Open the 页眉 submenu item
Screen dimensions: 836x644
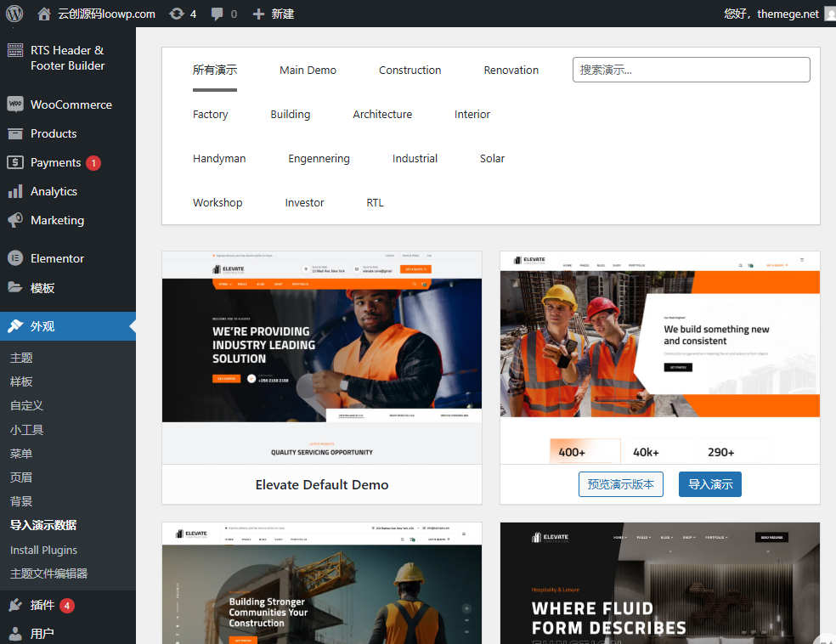click(21, 477)
